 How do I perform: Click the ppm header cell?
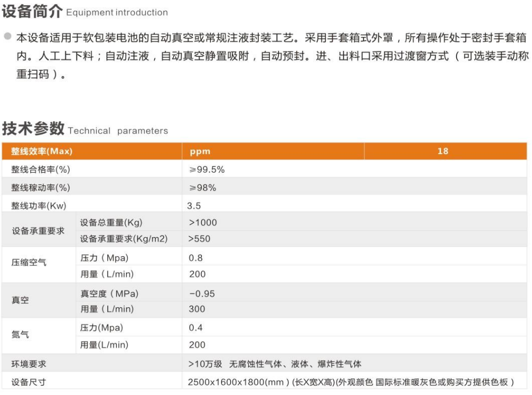pos(200,151)
